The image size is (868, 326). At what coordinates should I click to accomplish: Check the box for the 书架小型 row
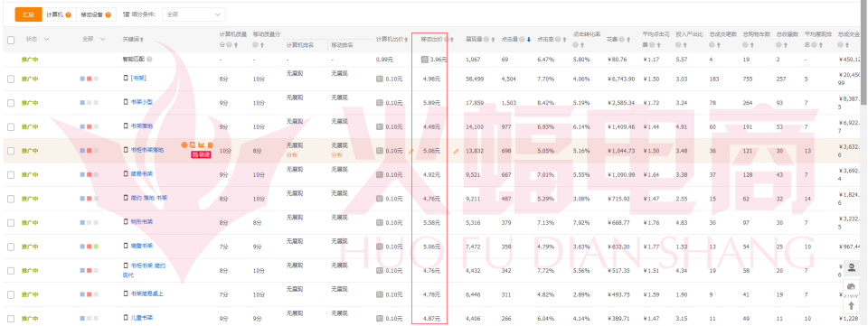(x=11, y=103)
